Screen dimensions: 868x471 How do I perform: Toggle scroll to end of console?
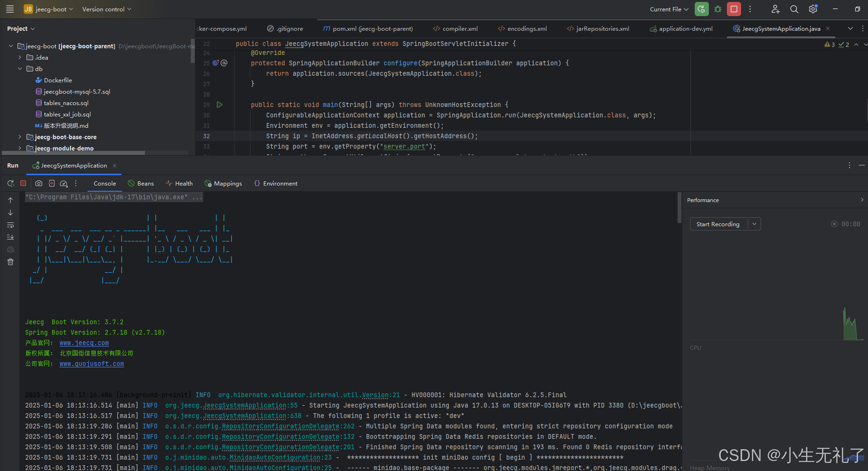pyautogui.click(x=10, y=237)
